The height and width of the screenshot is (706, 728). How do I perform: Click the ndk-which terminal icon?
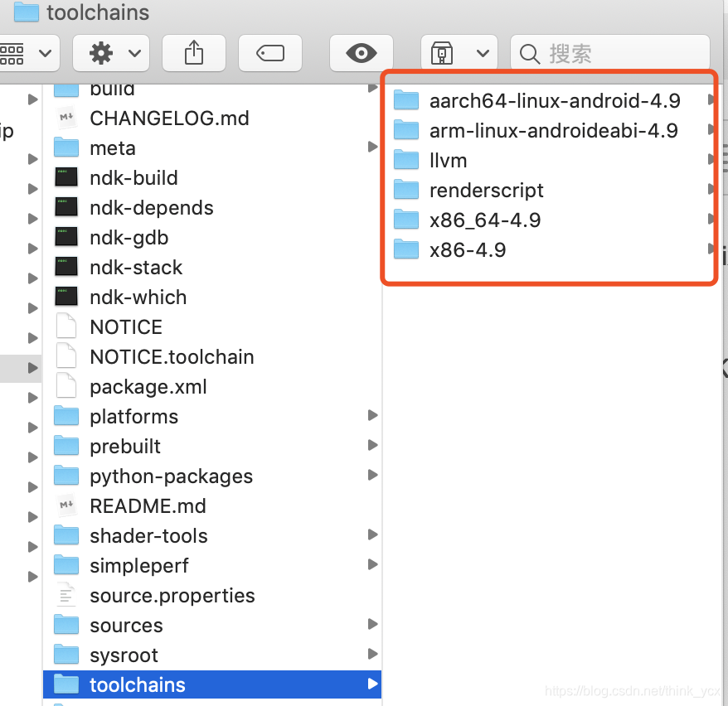tap(66, 297)
